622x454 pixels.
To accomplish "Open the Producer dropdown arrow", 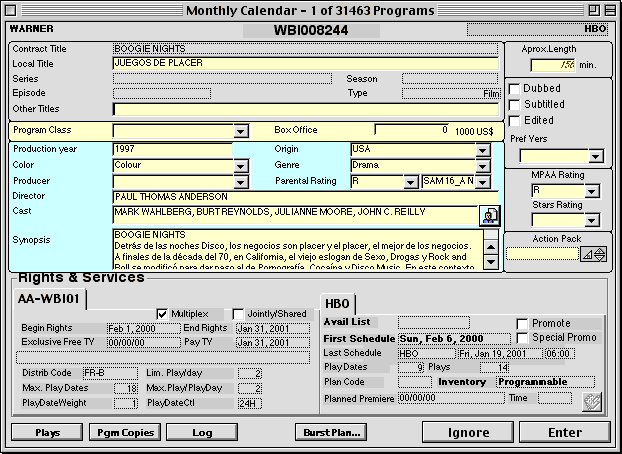I will click(x=241, y=182).
